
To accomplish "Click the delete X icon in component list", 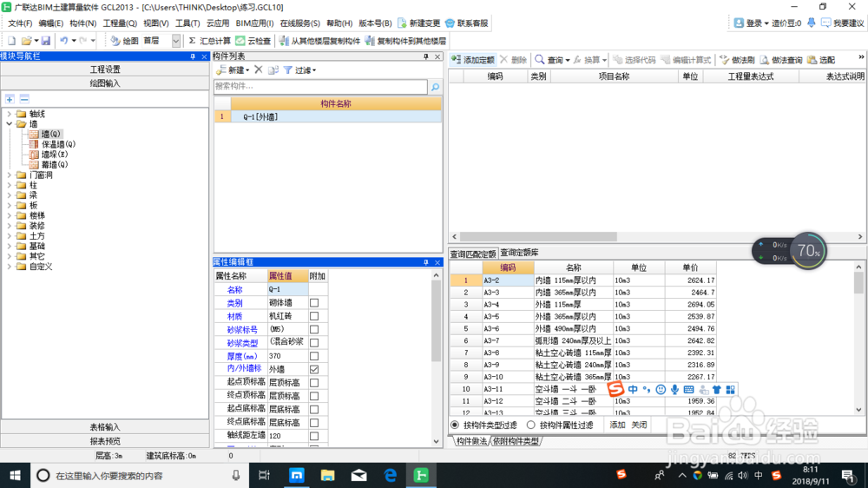I will (x=259, y=69).
